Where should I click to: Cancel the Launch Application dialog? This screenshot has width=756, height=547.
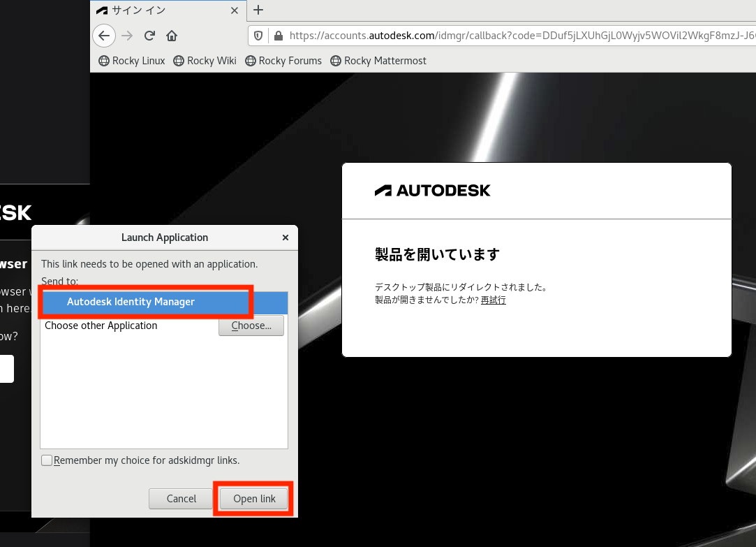pyautogui.click(x=180, y=498)
